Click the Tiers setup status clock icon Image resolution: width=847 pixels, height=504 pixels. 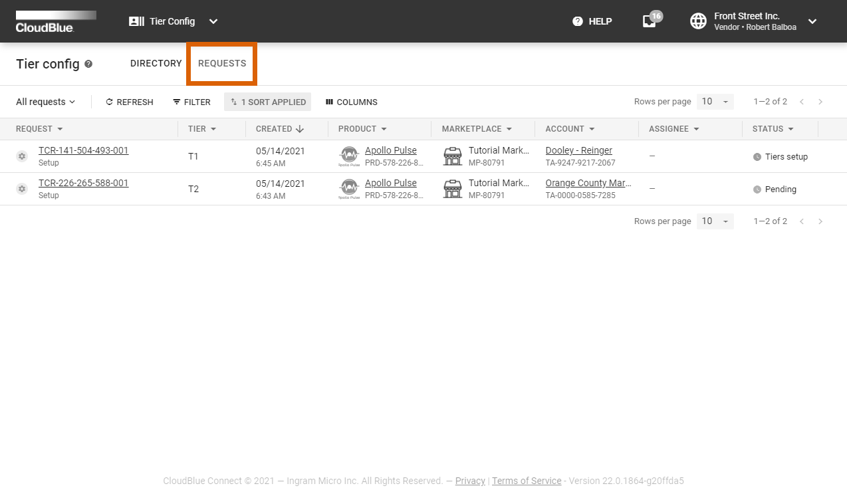coord(757,157)
